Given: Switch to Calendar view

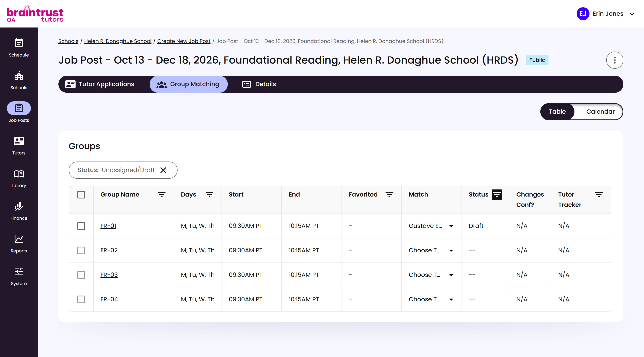Looking at the screenshot, I should point(600,111).
